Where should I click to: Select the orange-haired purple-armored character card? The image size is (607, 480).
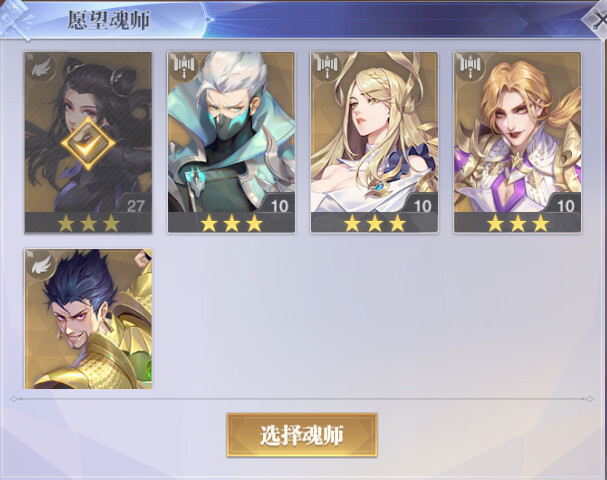(x=518, y=142)
